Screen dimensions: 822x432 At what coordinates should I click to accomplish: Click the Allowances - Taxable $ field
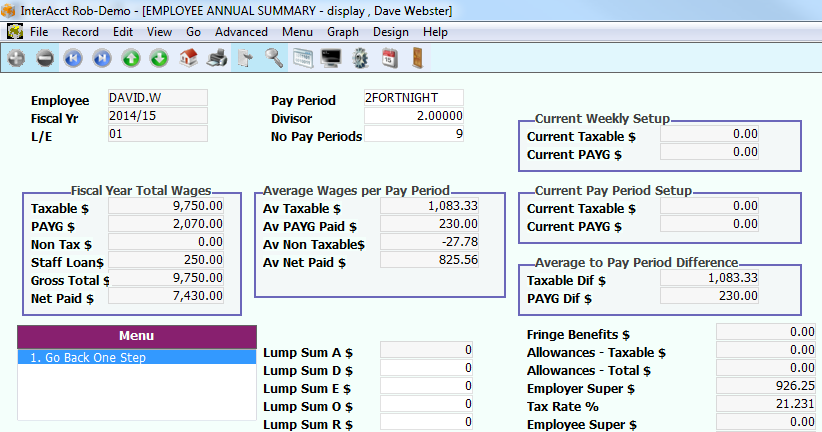pyautogui.click(x=765, y=350)
